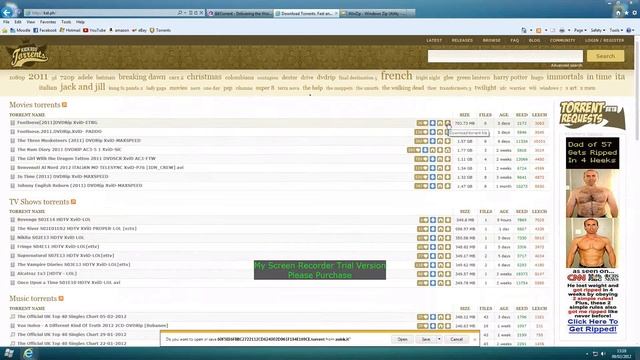Image resolution: width=640 pixels, height=360 pixels.
Task: Click download torrent icon for Once Upon a Time S01E10
Action: (x=448, y=283)
